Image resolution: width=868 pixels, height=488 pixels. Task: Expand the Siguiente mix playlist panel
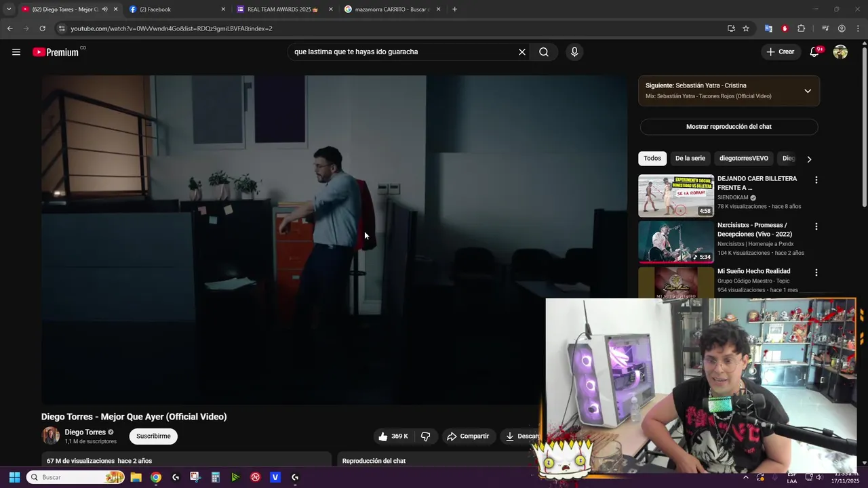tap(808, 91)
